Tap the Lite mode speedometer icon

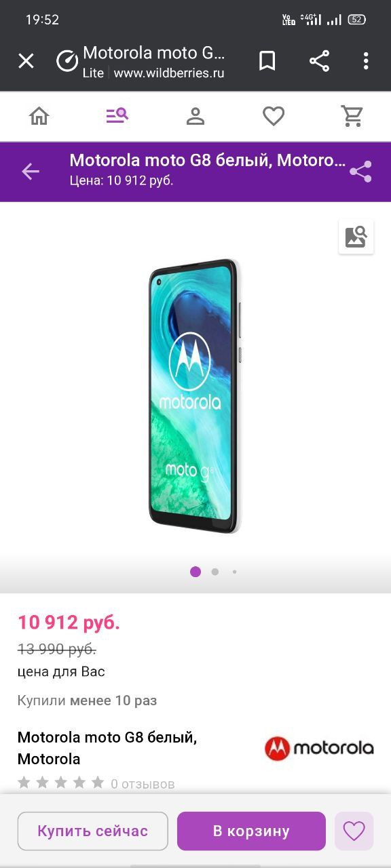67,61
